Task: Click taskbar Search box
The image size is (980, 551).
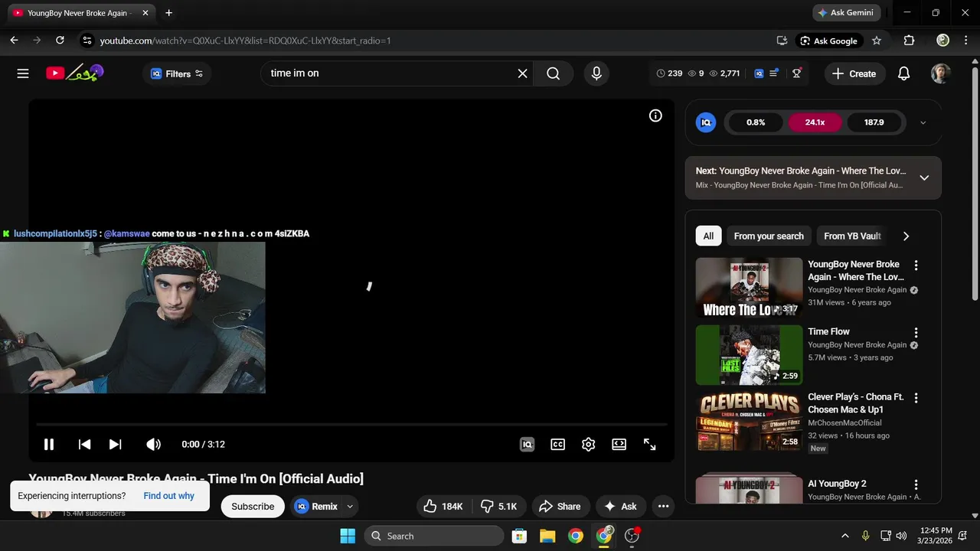Action: (435, 536)
